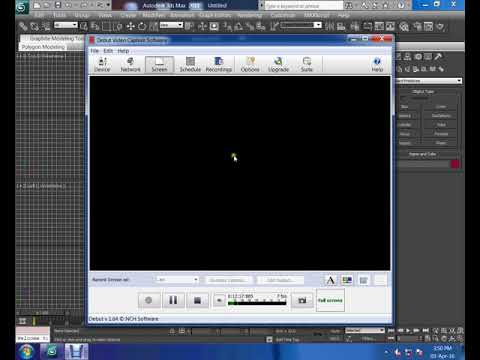Click the 3ds Max search keyword field
Image resolution: width=480 pixels, height=360 pixels.
pyautogui.click(x=303, y=6)
